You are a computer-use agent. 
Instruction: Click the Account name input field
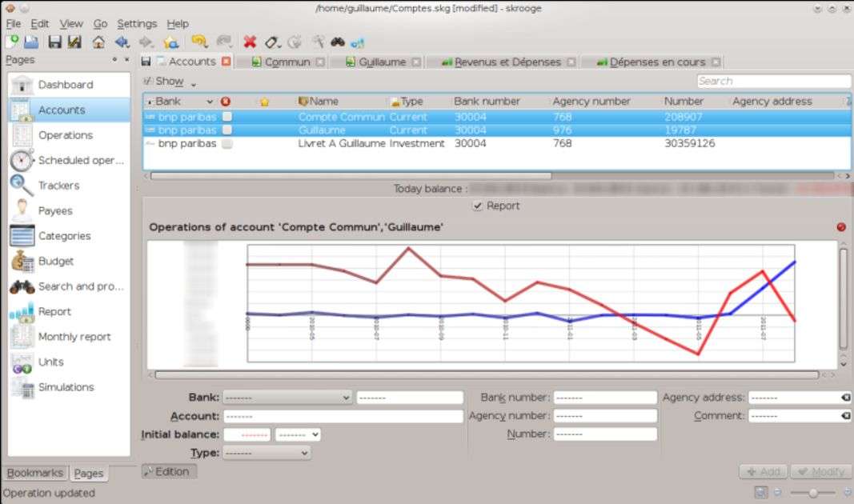[x=343, y=416]
